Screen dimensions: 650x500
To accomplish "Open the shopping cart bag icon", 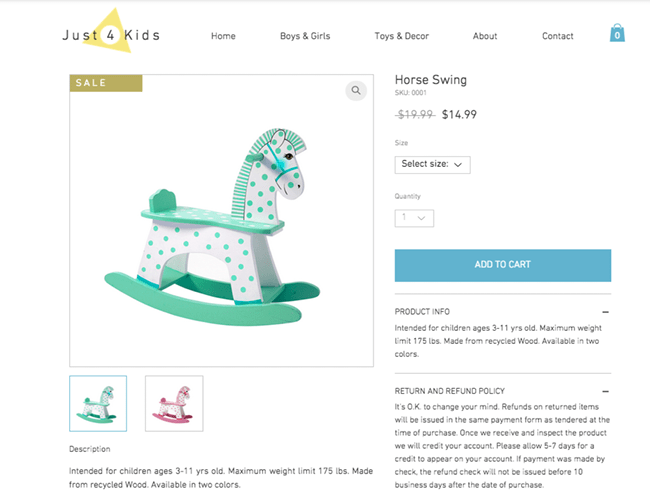I will (x=617, y=33).
